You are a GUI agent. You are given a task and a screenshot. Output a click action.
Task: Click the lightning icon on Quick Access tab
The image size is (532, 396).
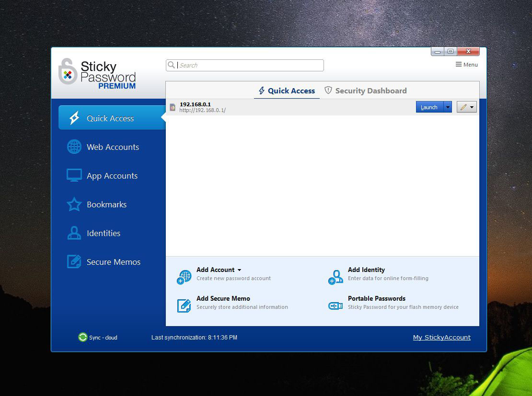click(x=262, y=91)
